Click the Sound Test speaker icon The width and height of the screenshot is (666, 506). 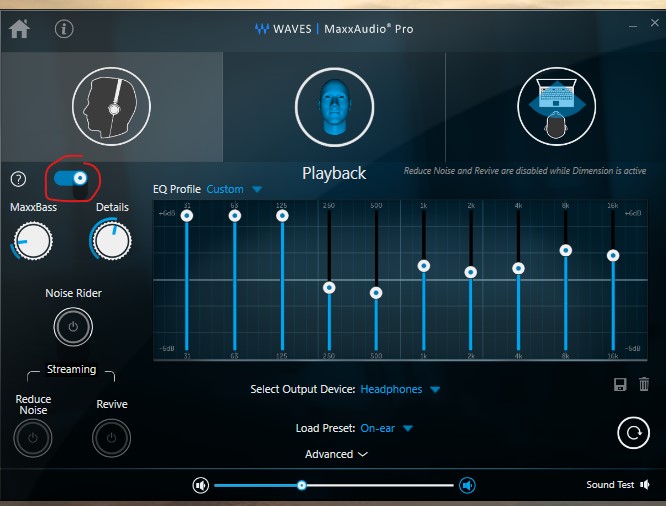[x=645, y=485]
